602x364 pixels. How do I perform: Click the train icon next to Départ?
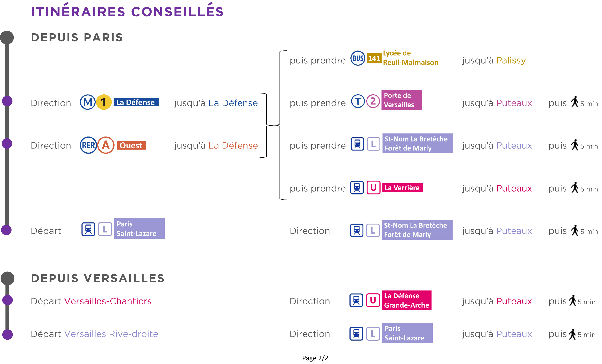click(x=88, y=229)
